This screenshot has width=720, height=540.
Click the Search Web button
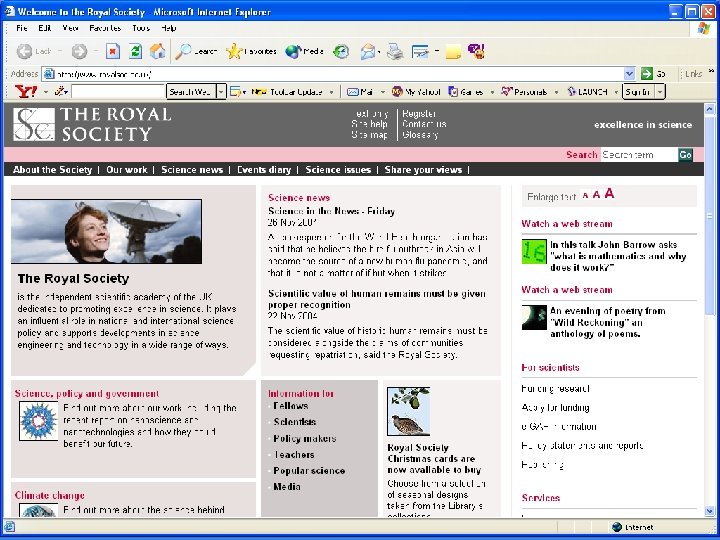(191, 92)
